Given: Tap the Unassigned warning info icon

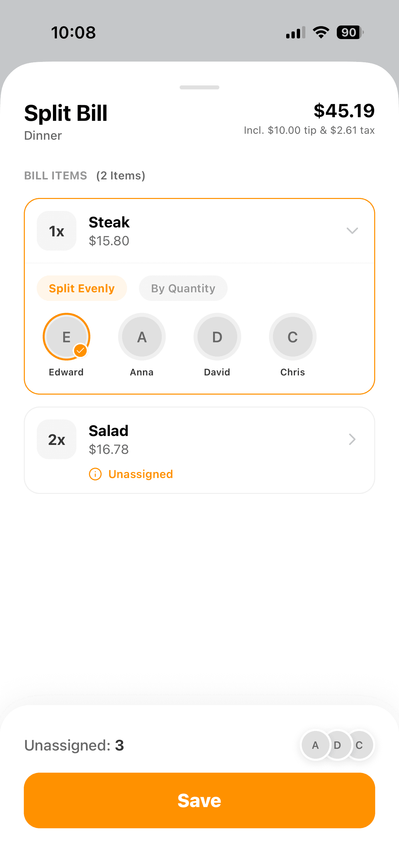Looking at the screenshot, I should 95,474.
